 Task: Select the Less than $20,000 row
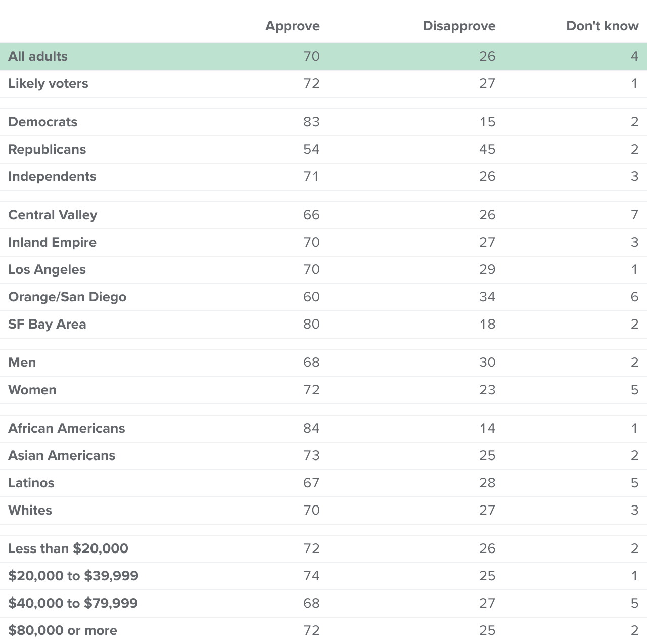(323, 549)
